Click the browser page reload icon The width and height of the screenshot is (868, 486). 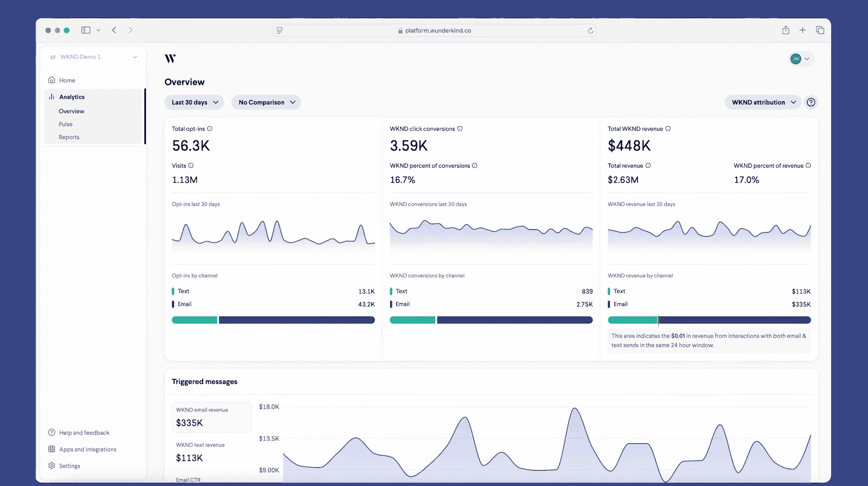(590, 30)
